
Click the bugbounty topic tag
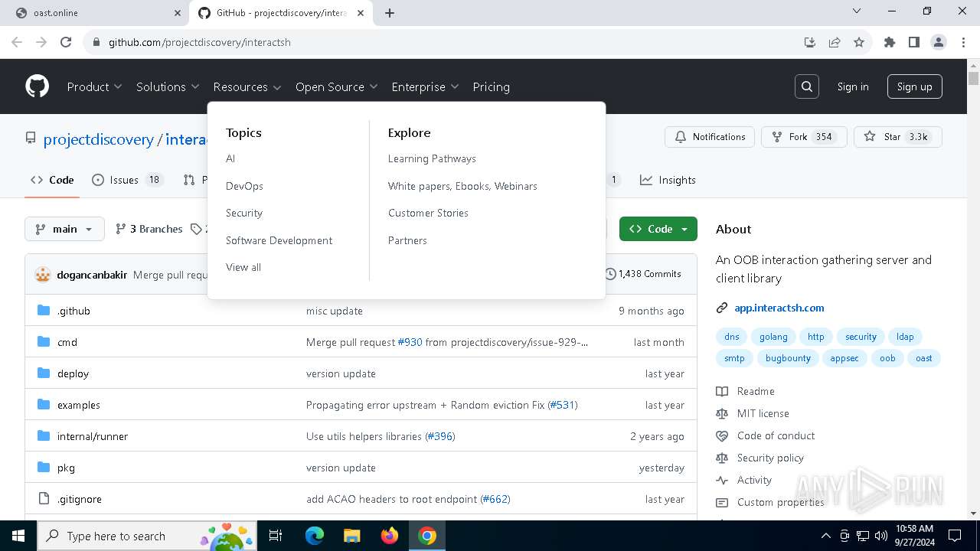tap(788, 358)
